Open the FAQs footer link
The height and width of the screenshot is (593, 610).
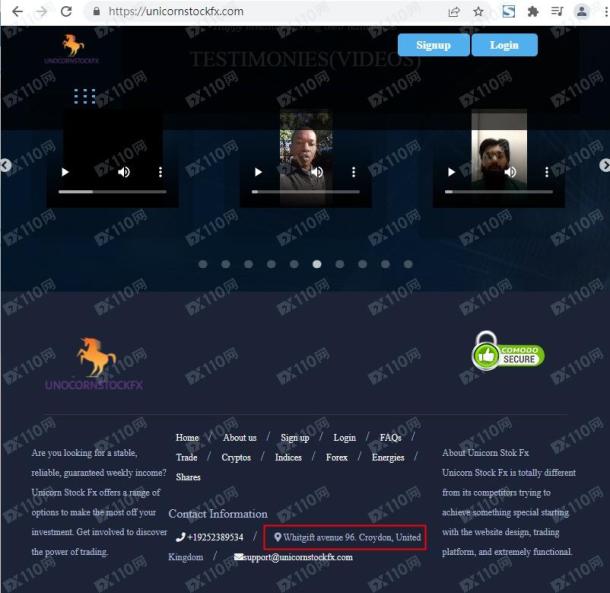click(391, 438)
